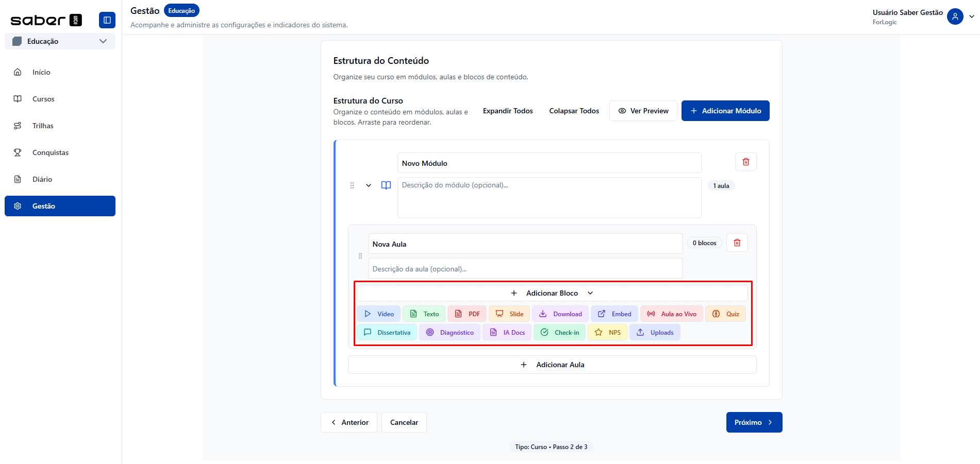Add a Diagnóstico block

[450, 333]
